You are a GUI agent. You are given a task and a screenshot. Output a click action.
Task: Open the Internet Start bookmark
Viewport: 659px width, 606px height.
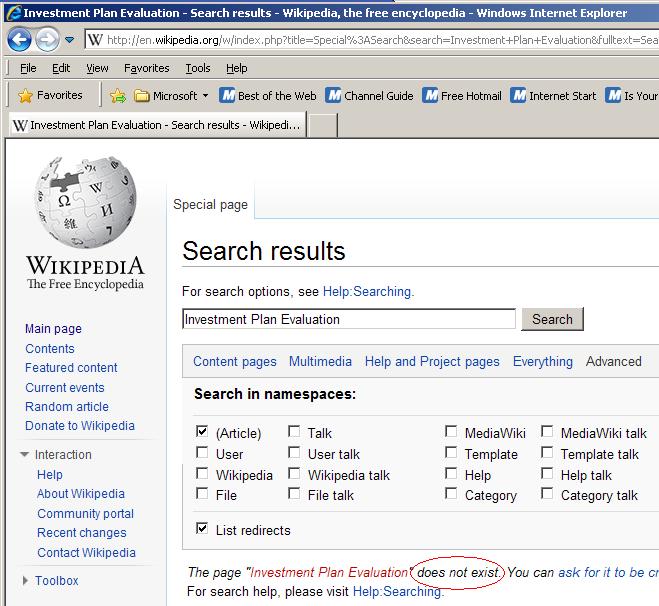553,96
